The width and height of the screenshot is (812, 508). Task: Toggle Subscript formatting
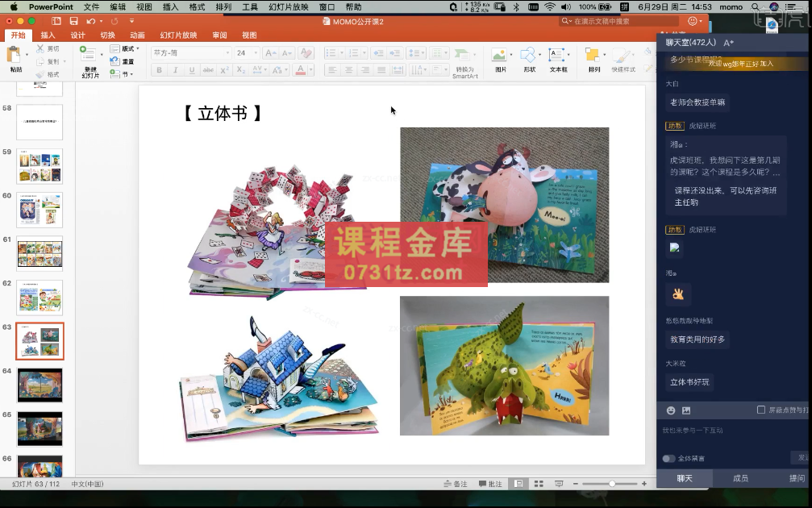[x=241, y=70]
